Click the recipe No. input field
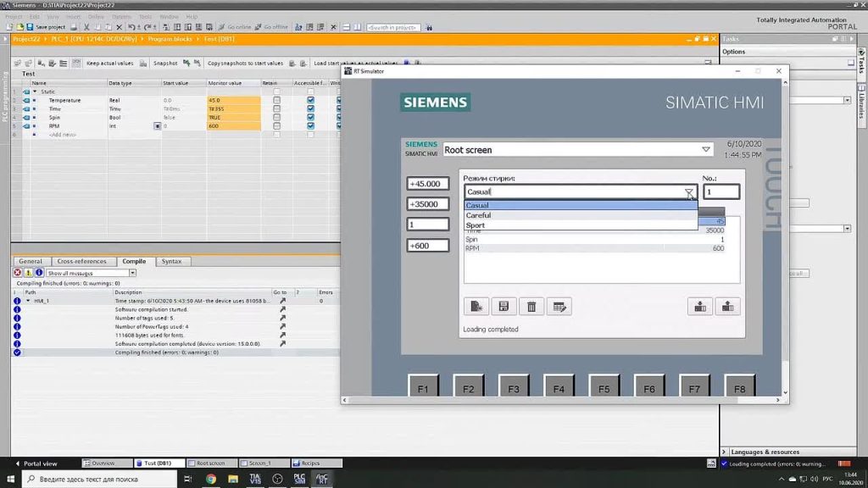Image resolution: width=868 pixels, height=488 pixels. [721, 192]
